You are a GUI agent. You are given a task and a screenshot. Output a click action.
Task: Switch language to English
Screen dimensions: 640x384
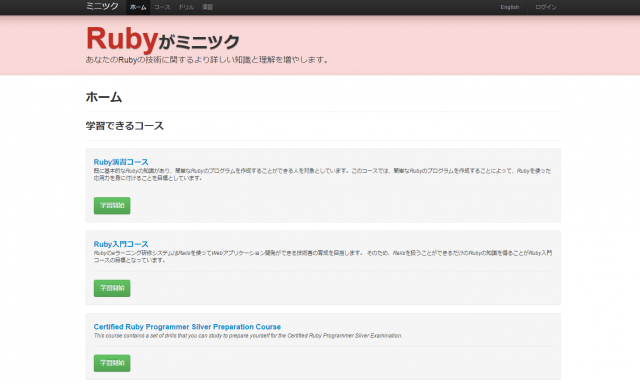(510, 7)
